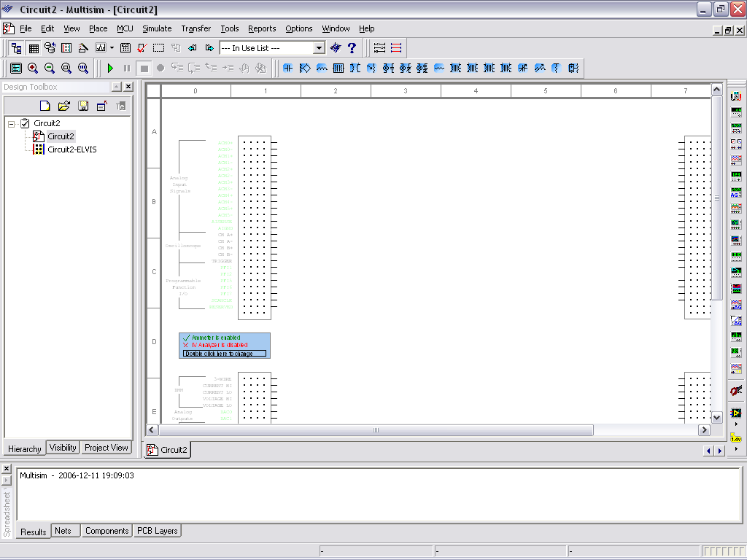Screen dimensions: 747x560
Task: Open the In Use List dropdown
Action: tap(319, 48)
